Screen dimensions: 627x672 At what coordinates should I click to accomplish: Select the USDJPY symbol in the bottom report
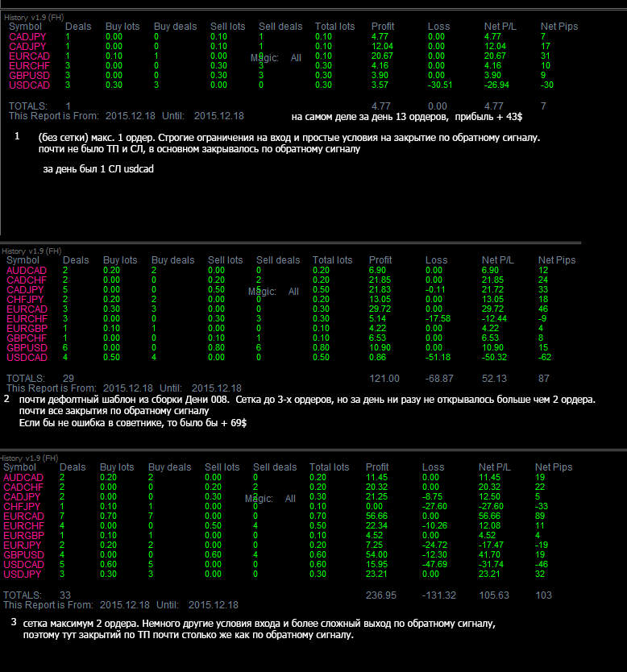23,575
